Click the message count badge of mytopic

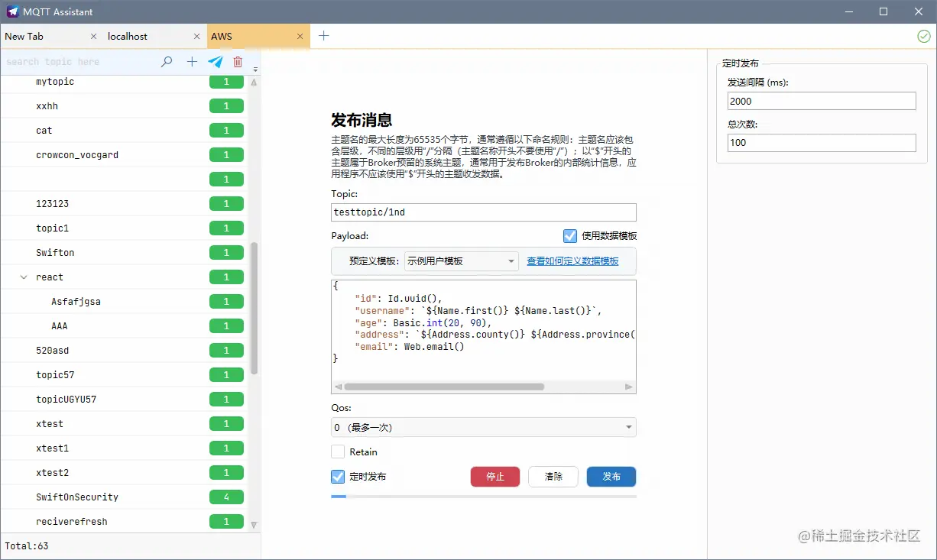point(226,82)
